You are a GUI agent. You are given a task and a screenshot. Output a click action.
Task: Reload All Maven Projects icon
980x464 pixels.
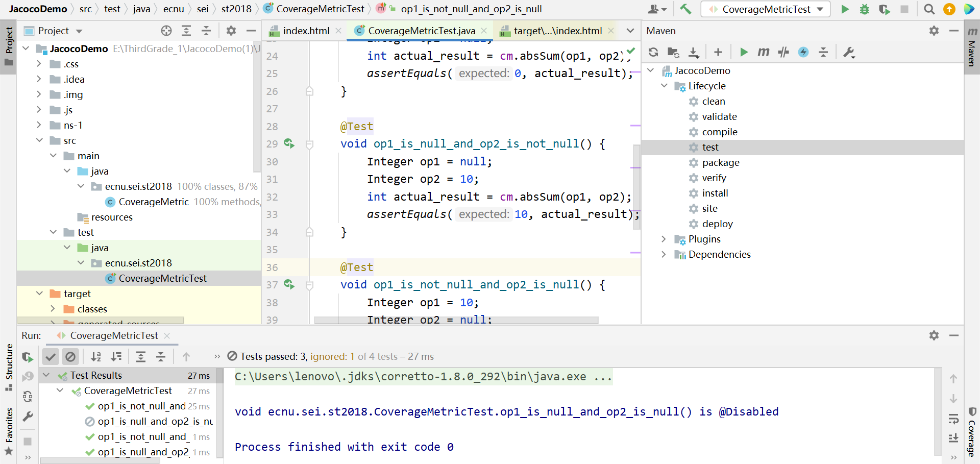653,52
